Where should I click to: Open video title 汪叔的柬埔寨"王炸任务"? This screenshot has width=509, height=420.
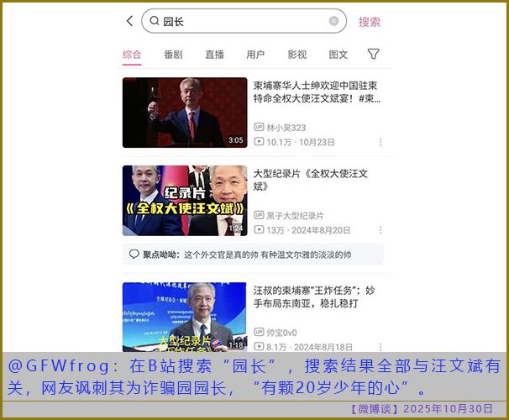(x=314, y=297)
